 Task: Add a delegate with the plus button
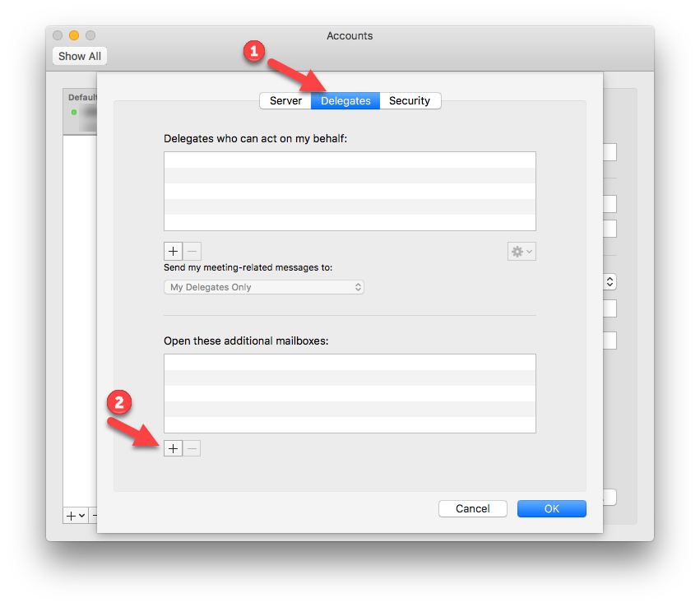coord(173,252)
